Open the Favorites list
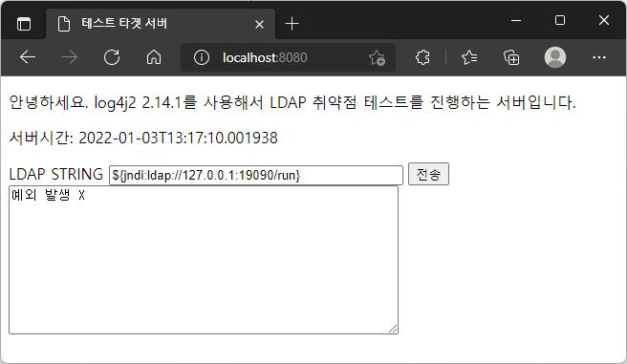This screenshot has height=364, width=627. click(469, 57)
